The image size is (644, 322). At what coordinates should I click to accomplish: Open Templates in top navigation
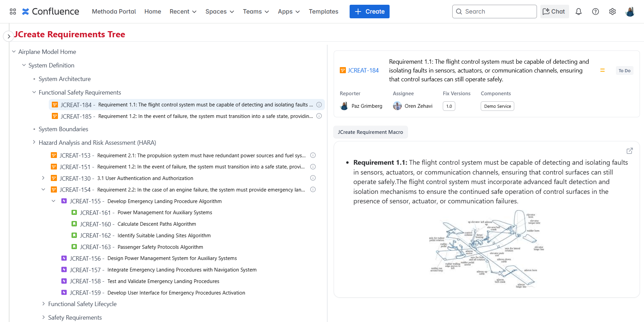coord(324,12)
